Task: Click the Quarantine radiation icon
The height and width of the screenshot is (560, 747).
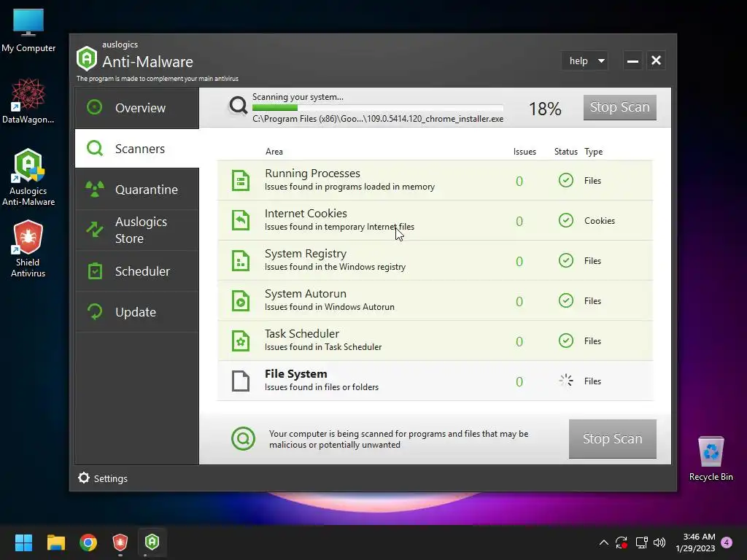Action: click(95, 189)
